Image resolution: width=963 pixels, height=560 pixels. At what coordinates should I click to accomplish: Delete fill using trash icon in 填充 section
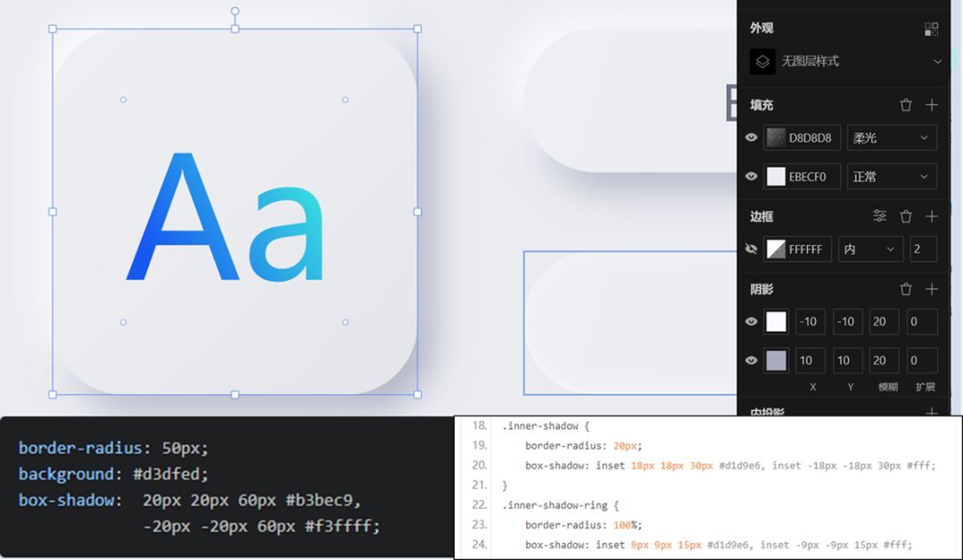click(906, 105)
